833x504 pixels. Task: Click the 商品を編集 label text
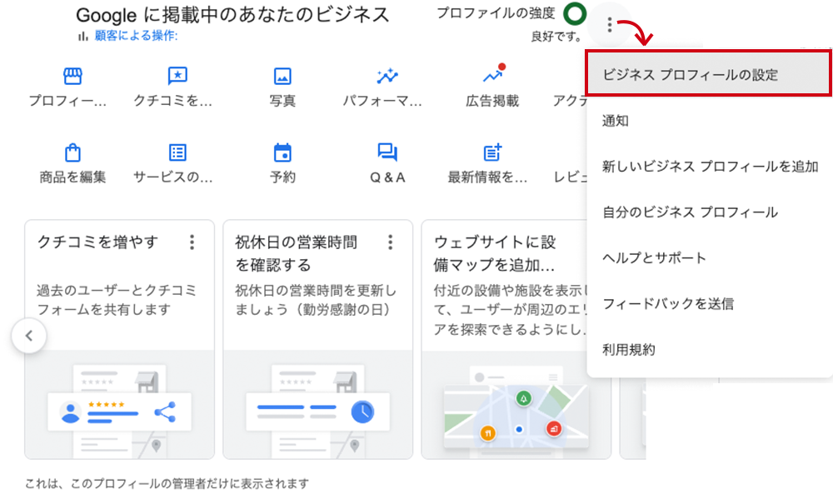tap(72, 177)
